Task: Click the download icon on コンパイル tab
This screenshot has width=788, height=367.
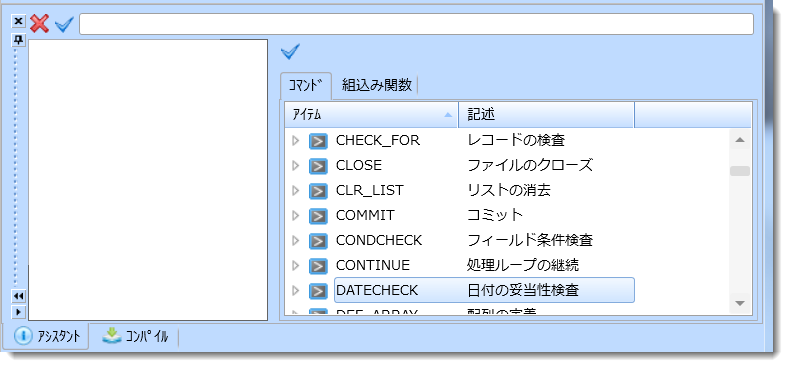Action: click(x=112, y=335)
